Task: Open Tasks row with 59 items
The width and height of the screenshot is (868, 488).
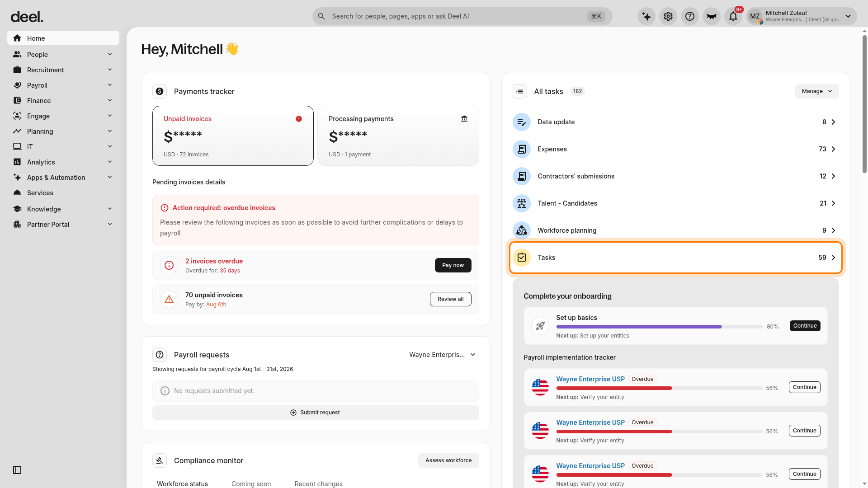Action: (676, 258)
